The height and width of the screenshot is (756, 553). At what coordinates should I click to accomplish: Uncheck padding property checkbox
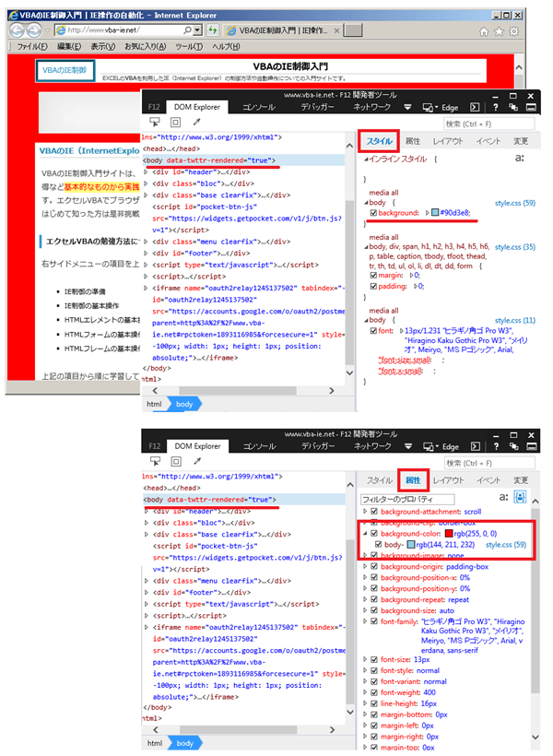click(373, 287)
